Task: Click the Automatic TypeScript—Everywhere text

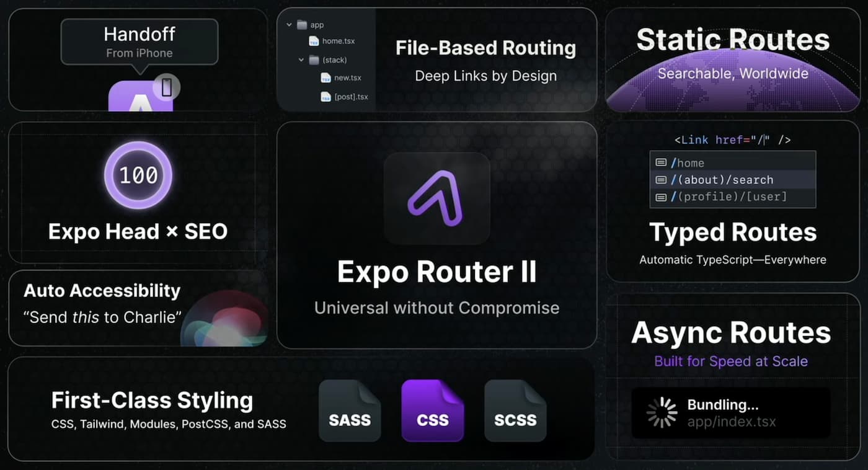Action: point(733,260)
